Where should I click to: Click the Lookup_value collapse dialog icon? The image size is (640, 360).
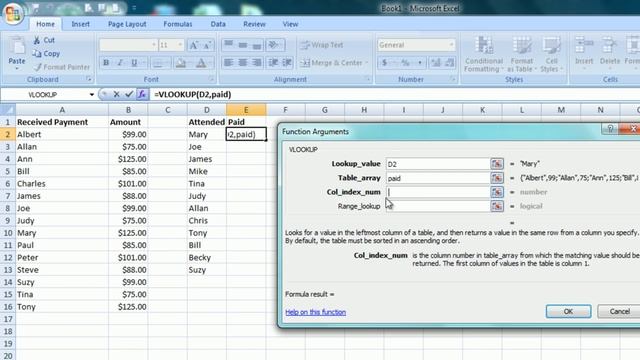(497, 164)
